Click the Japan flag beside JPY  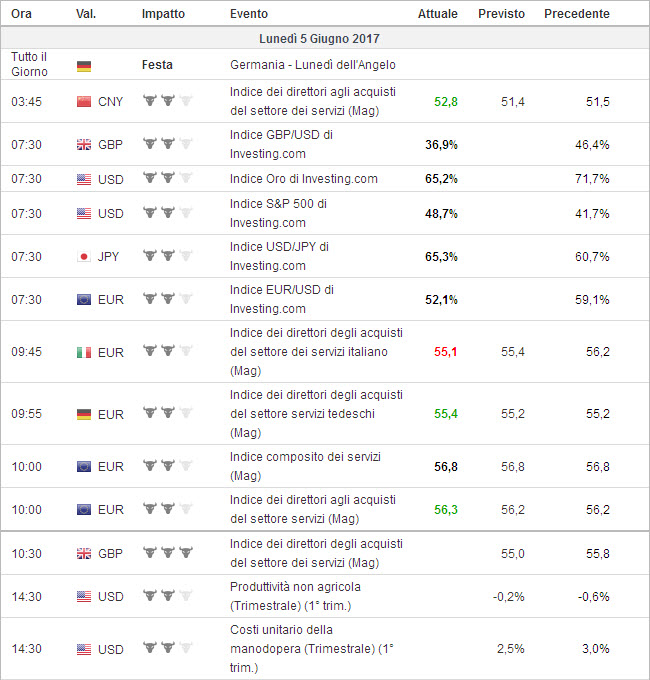84,257
